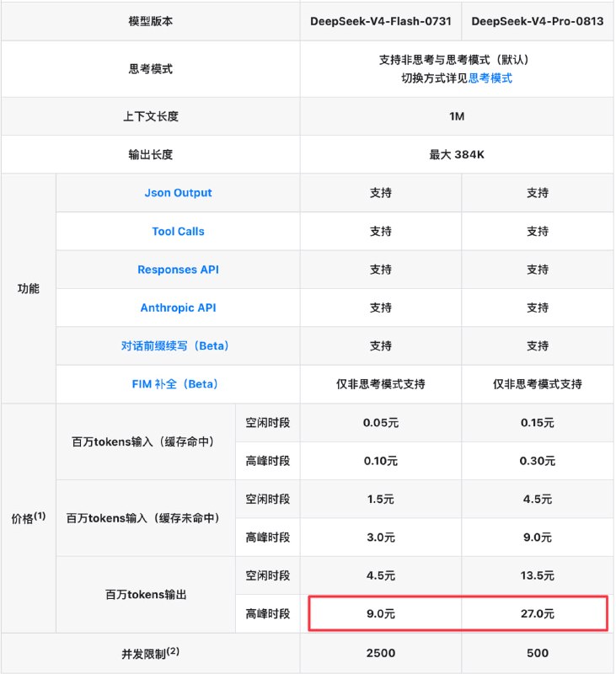This screenshot has height=674, width=616.
Task: Select the 2500 concurrency limit value
Action: click(x=380, y=654)
